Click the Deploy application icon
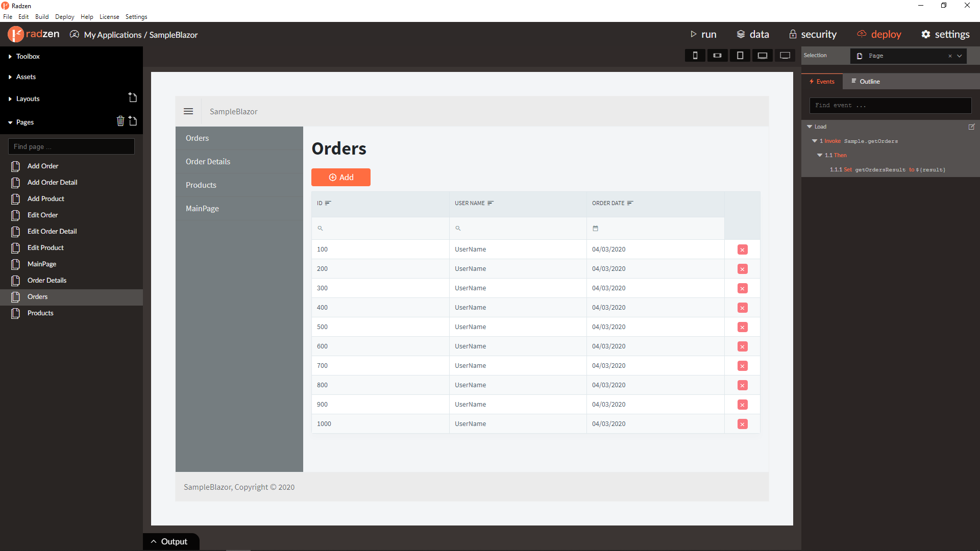 [864, 34]
